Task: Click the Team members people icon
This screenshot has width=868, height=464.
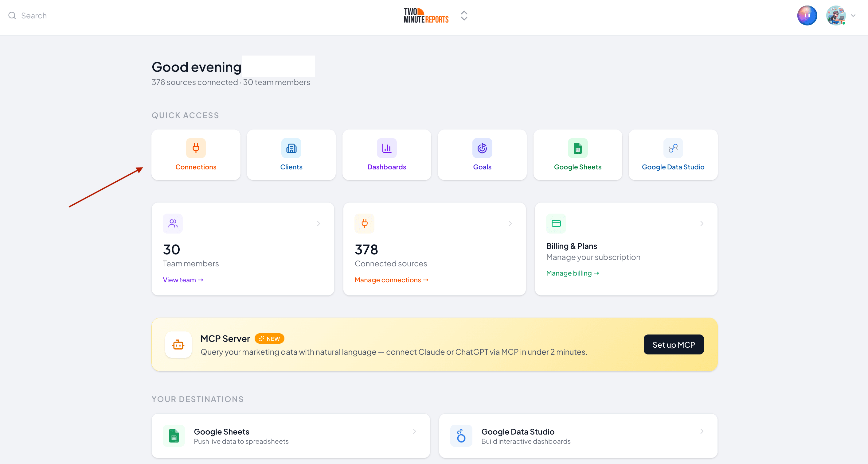Action: click(x=173, y=224)
